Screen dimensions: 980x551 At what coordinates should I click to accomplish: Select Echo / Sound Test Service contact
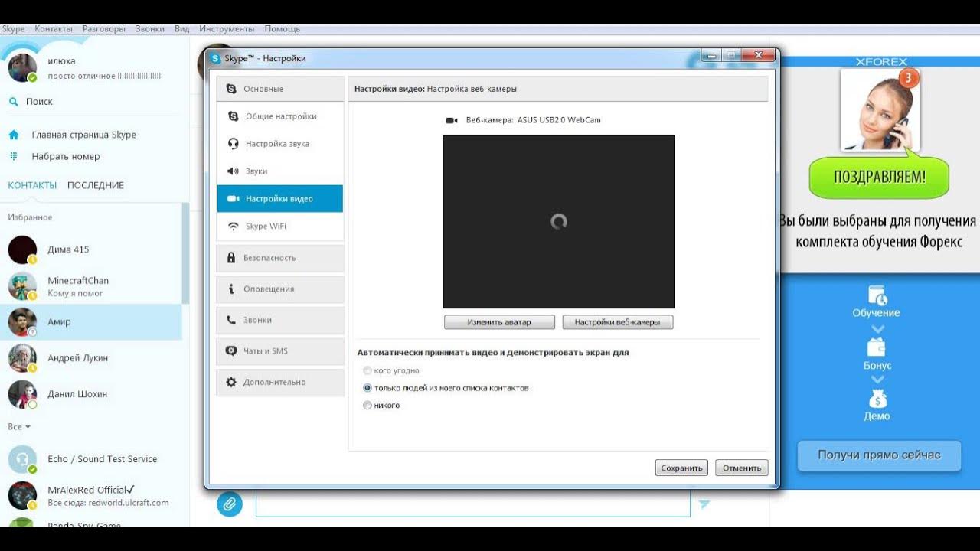pyautogui.click(x=91, y=459)
